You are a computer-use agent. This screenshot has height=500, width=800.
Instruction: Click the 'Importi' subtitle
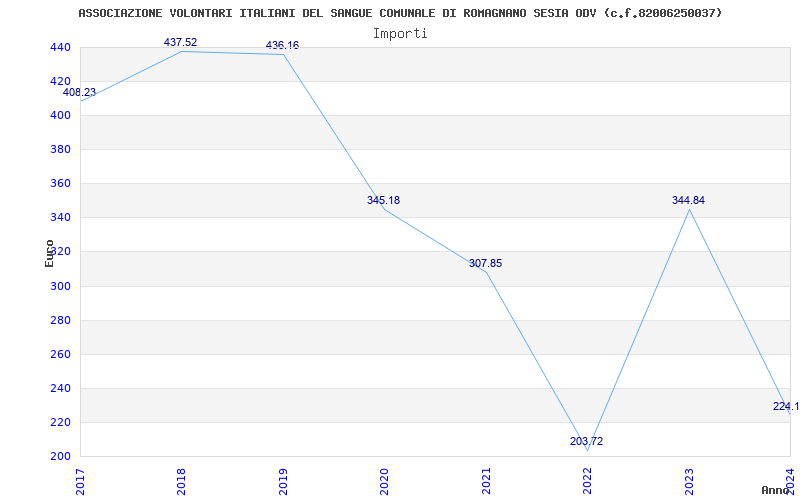coord(400,34)
